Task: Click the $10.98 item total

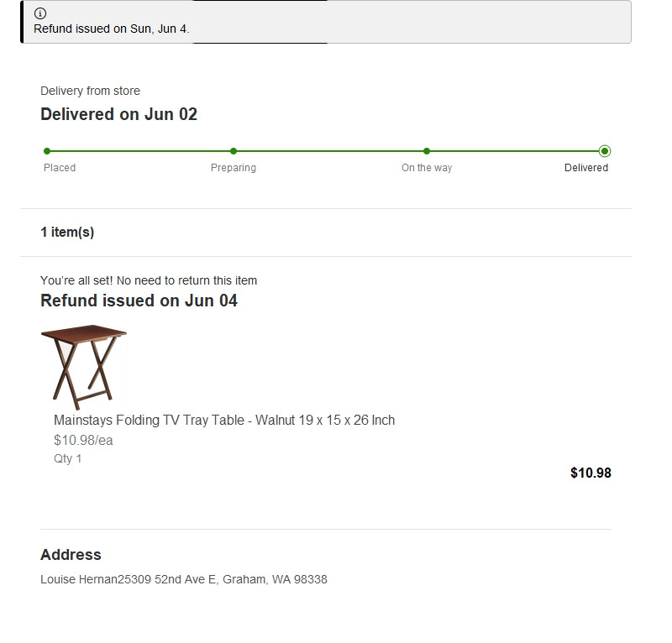Action: [591, 473]
